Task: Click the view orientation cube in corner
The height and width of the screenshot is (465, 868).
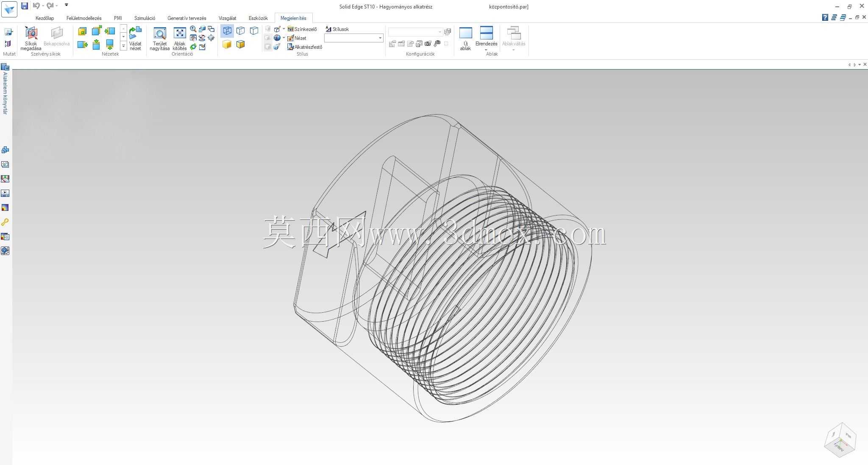Action: [x=840, y=440]
